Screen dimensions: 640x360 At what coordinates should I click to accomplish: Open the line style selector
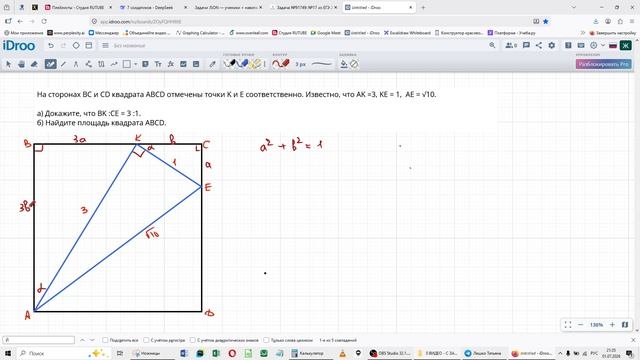click(x=322, y=64)
